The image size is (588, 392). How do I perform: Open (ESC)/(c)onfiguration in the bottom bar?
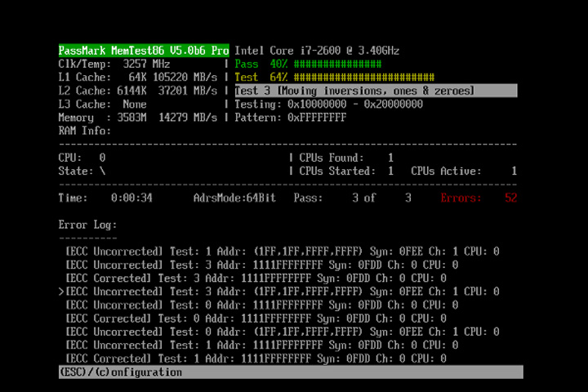[x=120, y=372]
